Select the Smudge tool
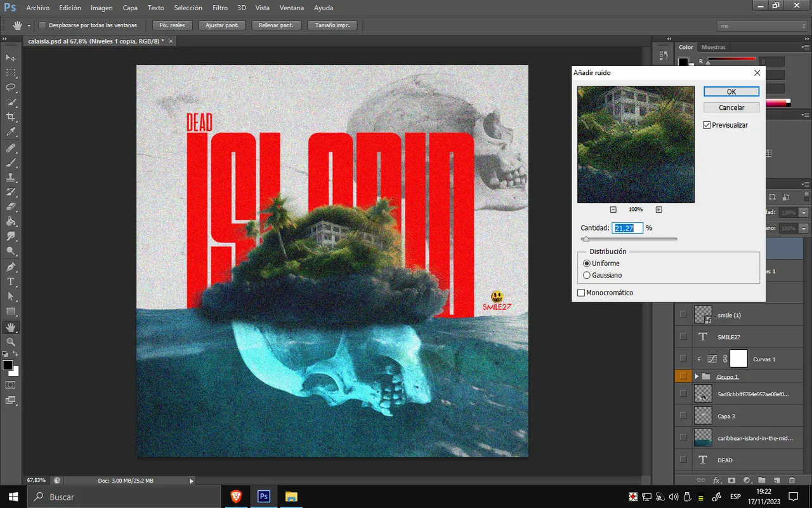Image resolution: width=812 pixels, height=508 pixels. tap(11, 236)
